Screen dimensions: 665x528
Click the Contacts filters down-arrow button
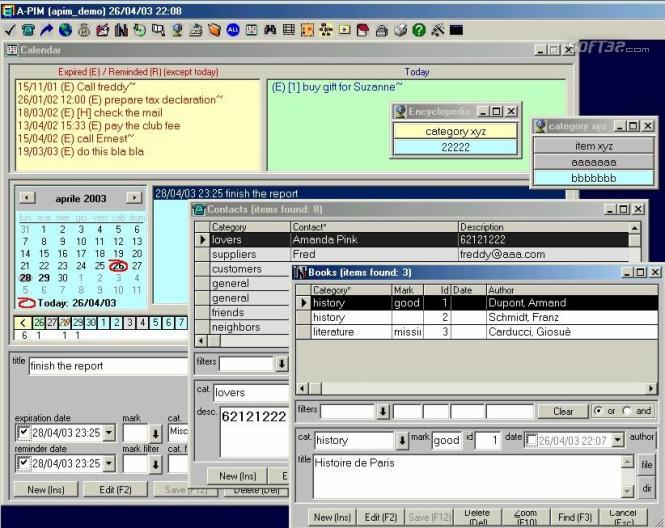(x=282, y=363)
